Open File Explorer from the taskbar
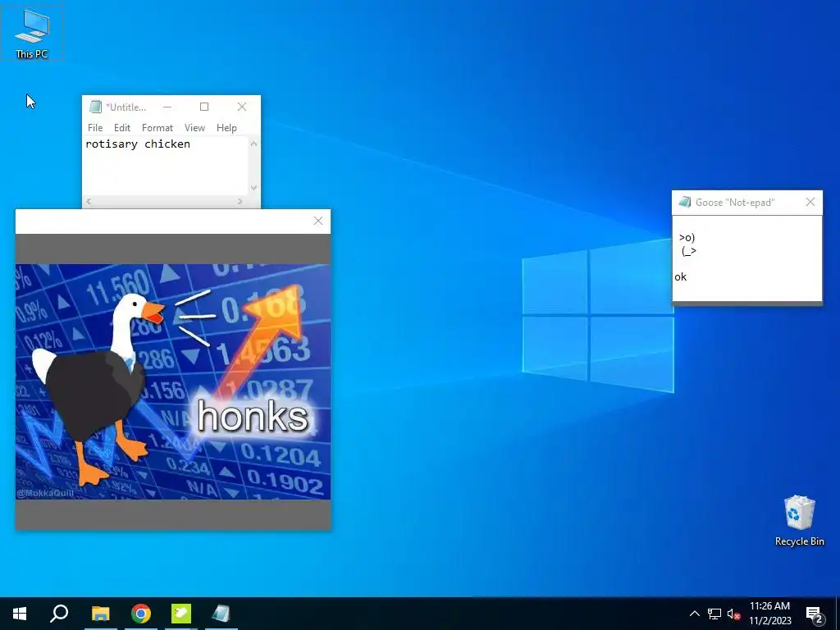 100,614
